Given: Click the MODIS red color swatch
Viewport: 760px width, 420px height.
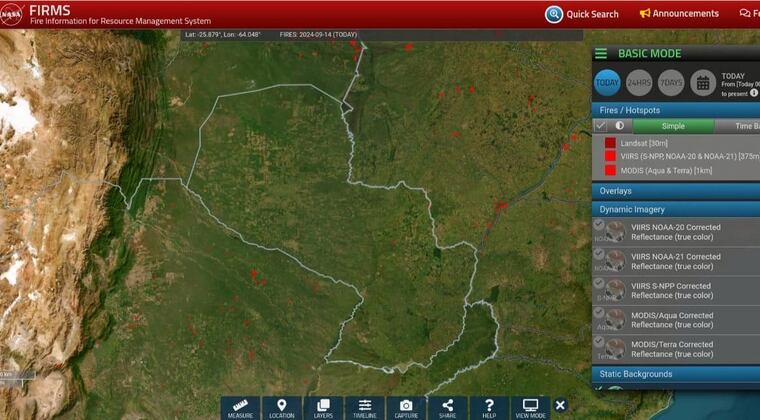Looking at the screenshot, I should coord(610,170).
